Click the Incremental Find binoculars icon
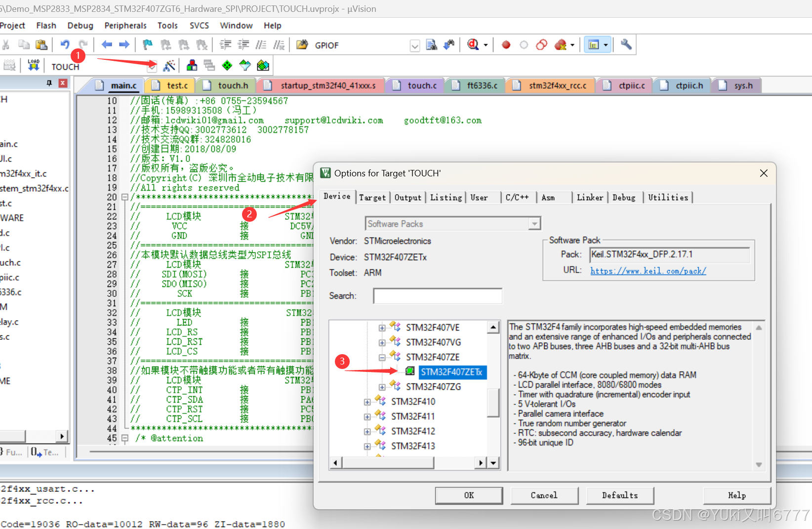 click(449, 45)
